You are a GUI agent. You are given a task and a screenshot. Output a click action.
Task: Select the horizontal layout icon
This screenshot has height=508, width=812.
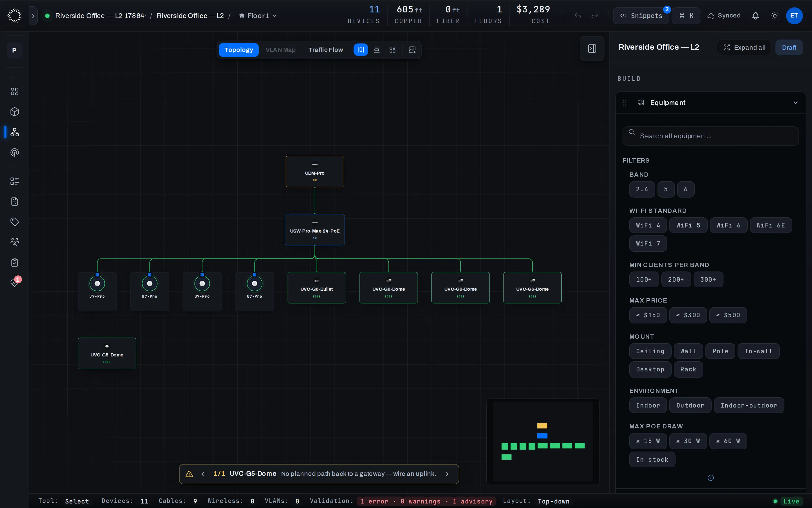click(x=376, y=50)
